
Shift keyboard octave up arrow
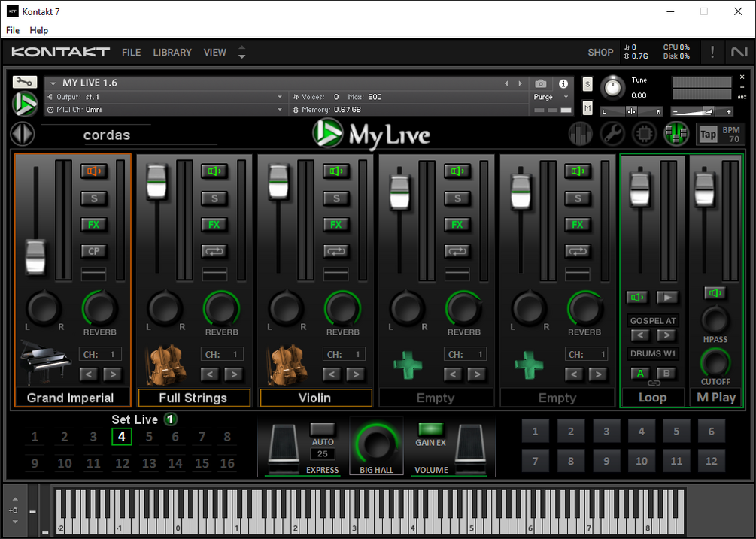pos(15,499)
